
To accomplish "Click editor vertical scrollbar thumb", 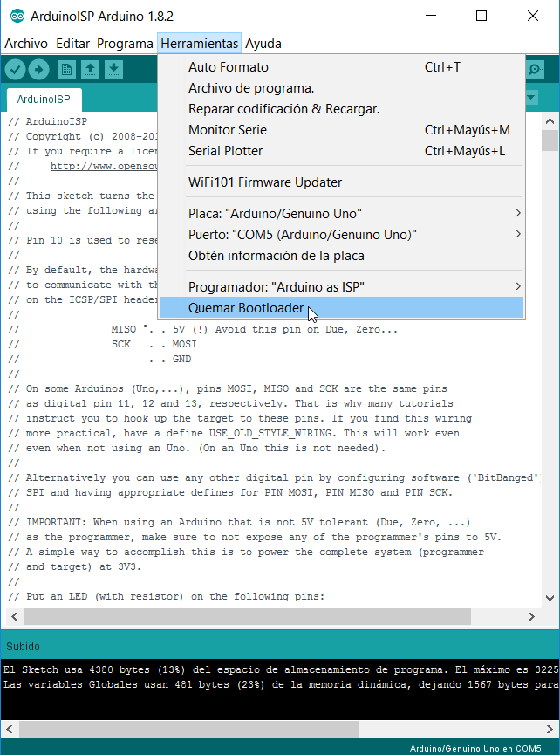I will tap(550, 141).
